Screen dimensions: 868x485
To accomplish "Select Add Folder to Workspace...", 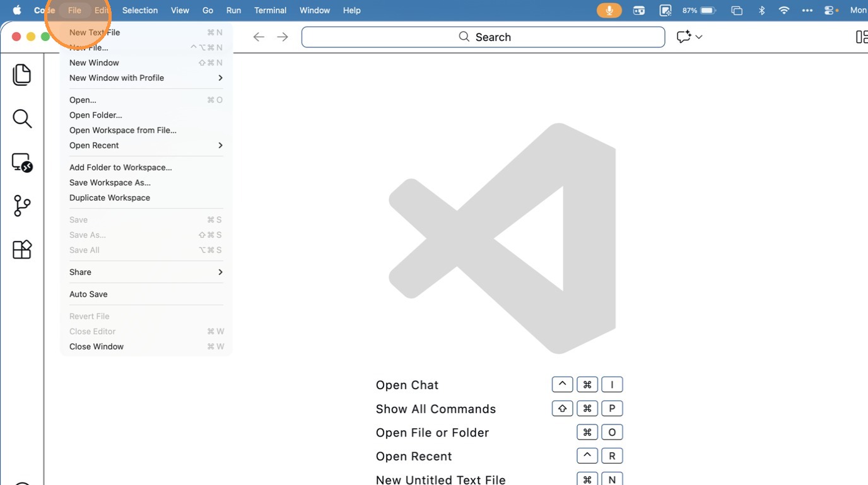I will [146, 167].
